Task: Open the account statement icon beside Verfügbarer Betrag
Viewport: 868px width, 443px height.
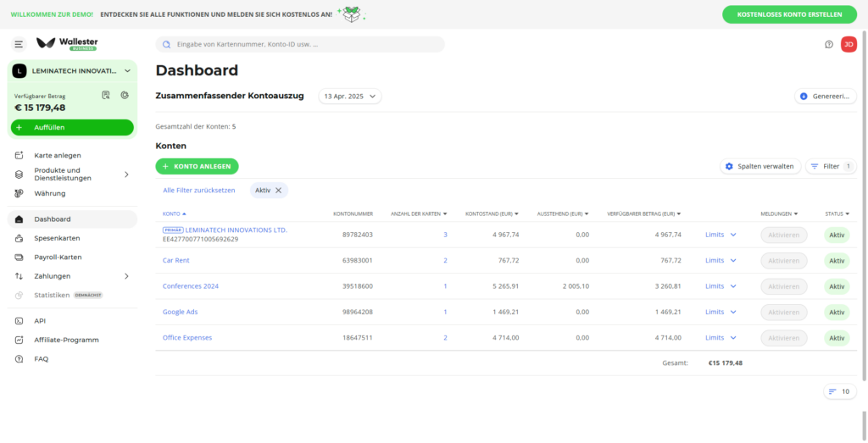Action: 106,95
